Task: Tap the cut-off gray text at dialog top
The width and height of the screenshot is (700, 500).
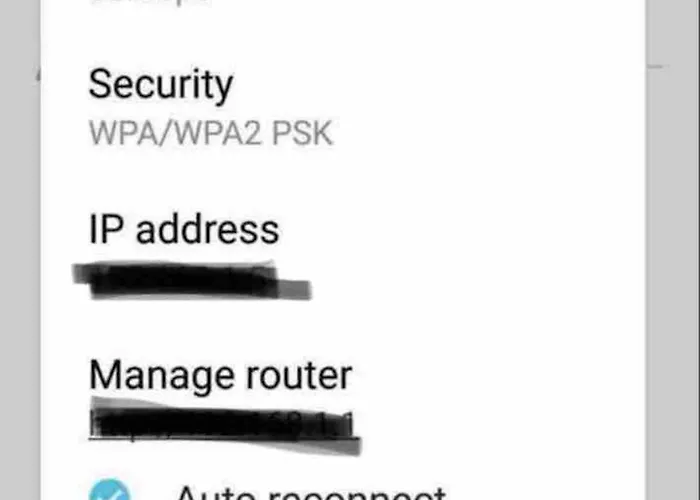Action: (x=150, y=3)
